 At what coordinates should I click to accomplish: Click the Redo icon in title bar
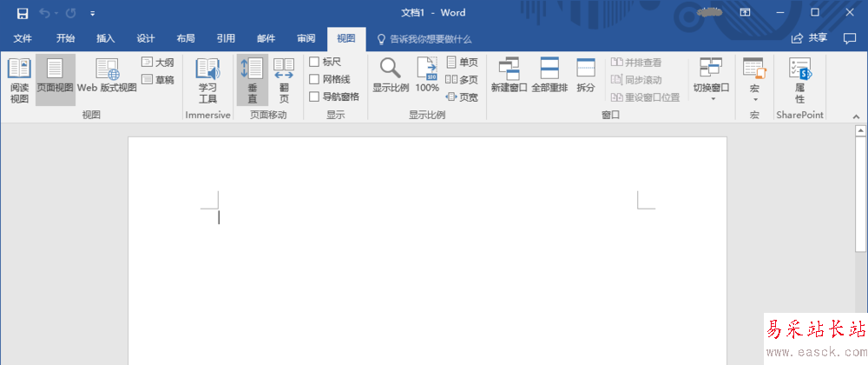point(71,13)
